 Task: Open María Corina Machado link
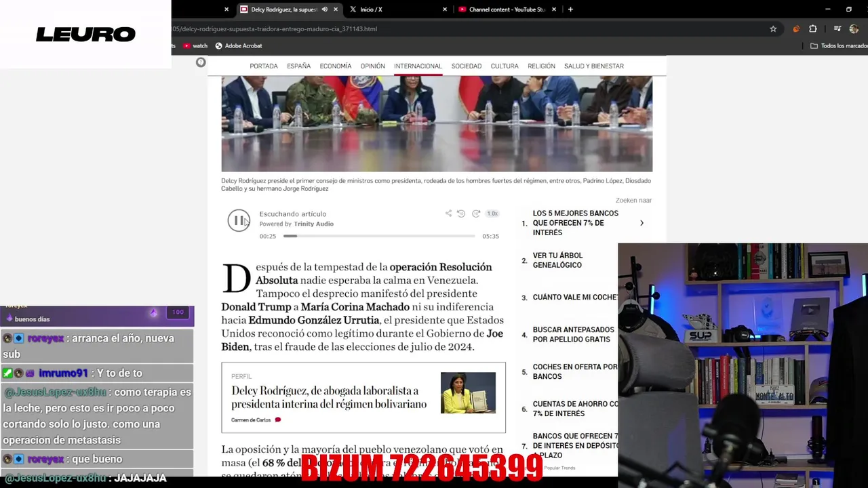click(x=355, y=307)
